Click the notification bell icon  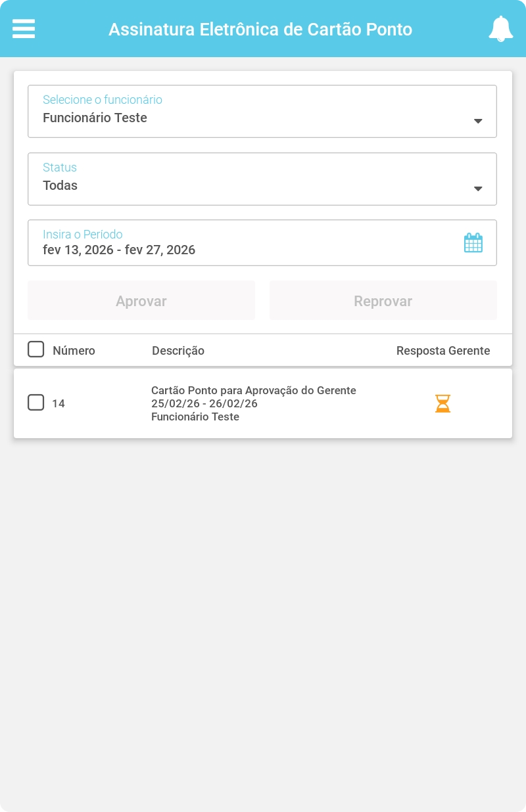pyautogui.click(x=500, y=29)
